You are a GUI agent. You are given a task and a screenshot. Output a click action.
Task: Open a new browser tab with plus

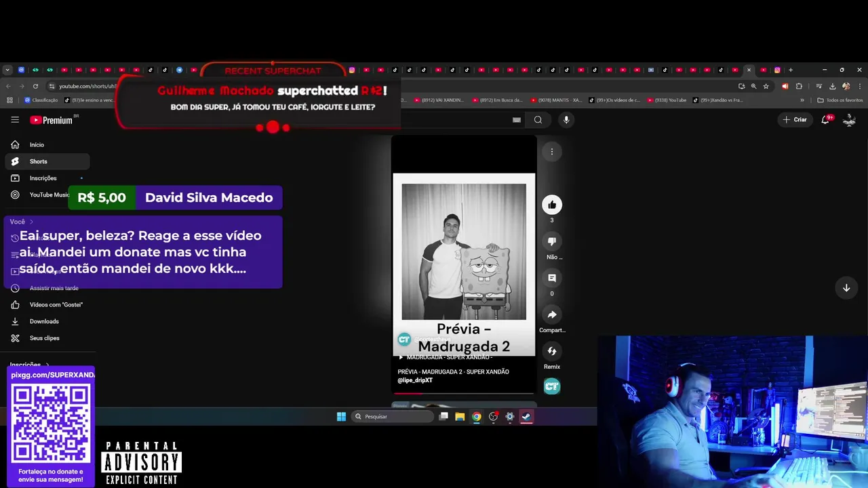790,70
